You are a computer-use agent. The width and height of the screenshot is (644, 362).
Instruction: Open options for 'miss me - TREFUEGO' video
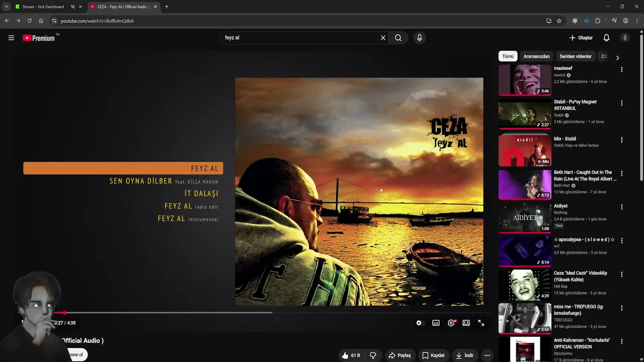621,308
